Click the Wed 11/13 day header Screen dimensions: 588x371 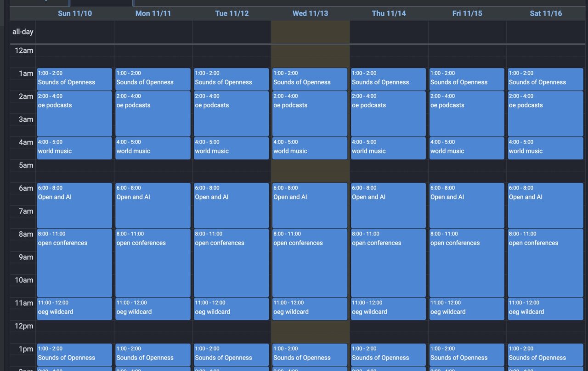(x=311, y=13)
